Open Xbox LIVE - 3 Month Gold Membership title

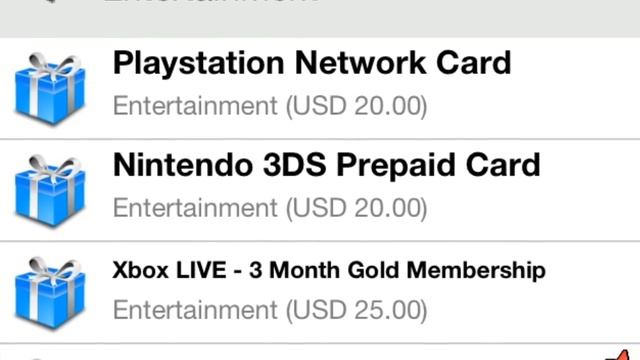(329, 270)
